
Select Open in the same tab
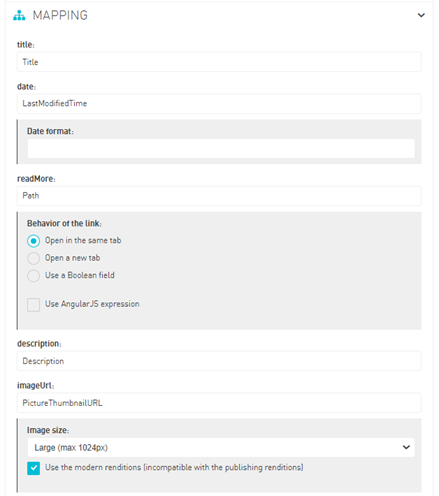click(33, 241)
